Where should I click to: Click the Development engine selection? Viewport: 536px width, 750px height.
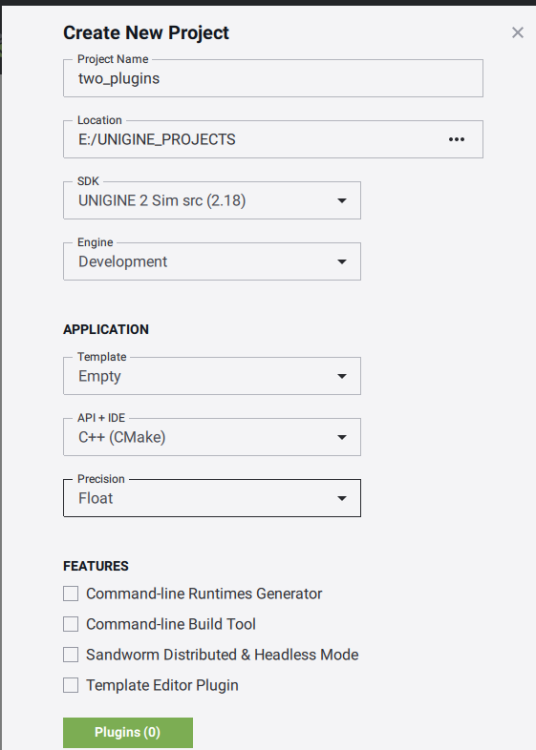pos(123,262)
